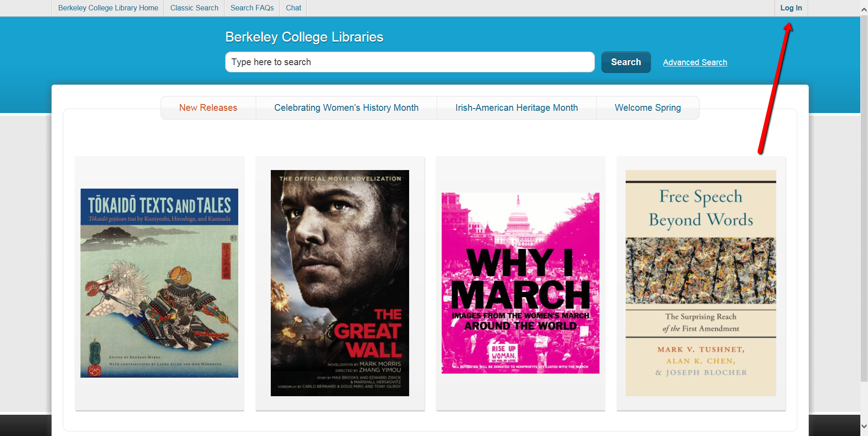
Task: Open Free Speech Beyond Words book cover
Action: (x=701, y=283)
